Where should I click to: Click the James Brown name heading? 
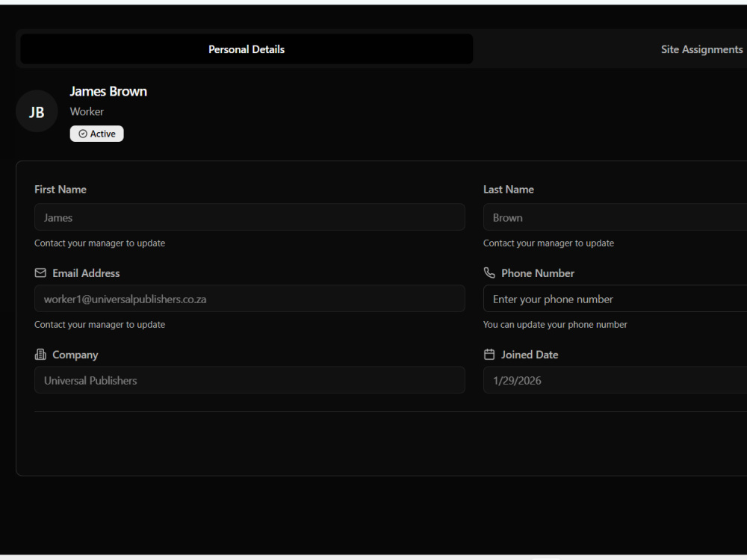[x=108, y=91]
